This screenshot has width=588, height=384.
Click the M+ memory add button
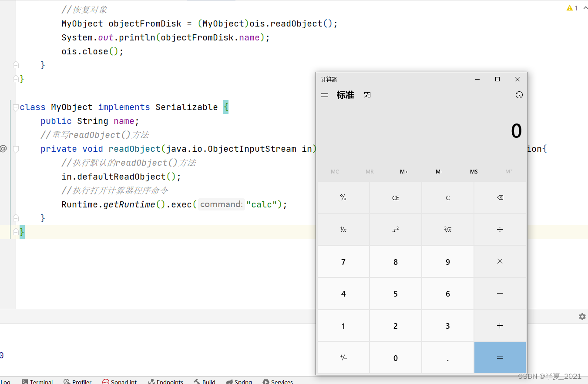point(404,172)
